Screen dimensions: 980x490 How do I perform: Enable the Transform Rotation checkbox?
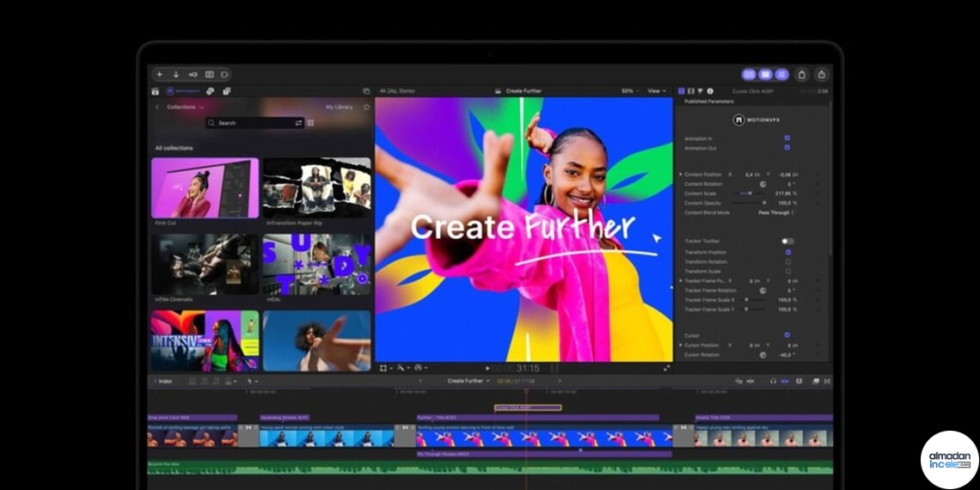tap(788, 262)
